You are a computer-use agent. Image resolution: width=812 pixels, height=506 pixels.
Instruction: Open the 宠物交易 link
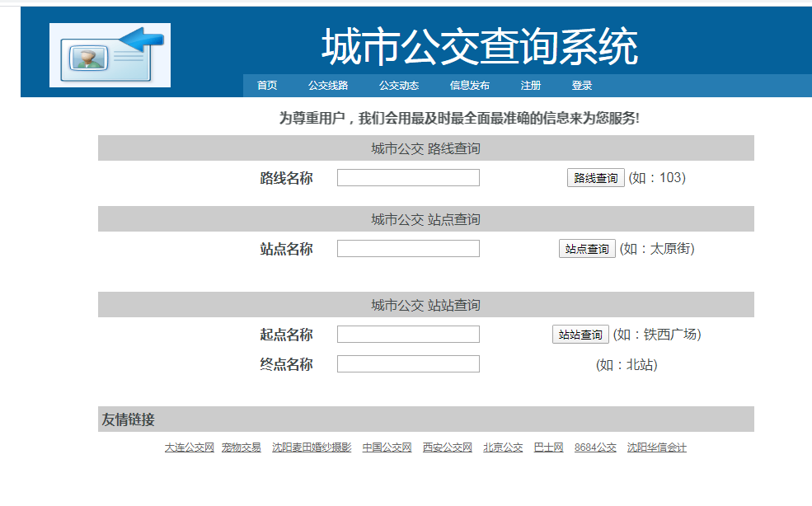[242, 447]
